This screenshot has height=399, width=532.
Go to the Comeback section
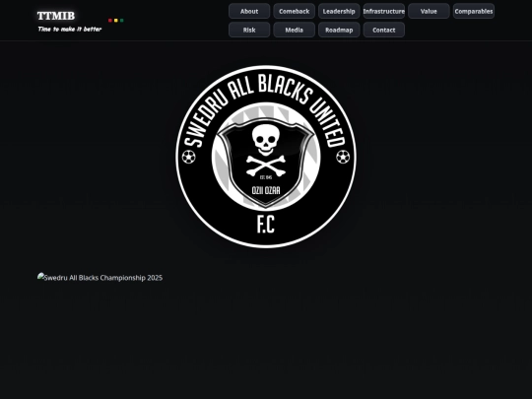point(295,11)
